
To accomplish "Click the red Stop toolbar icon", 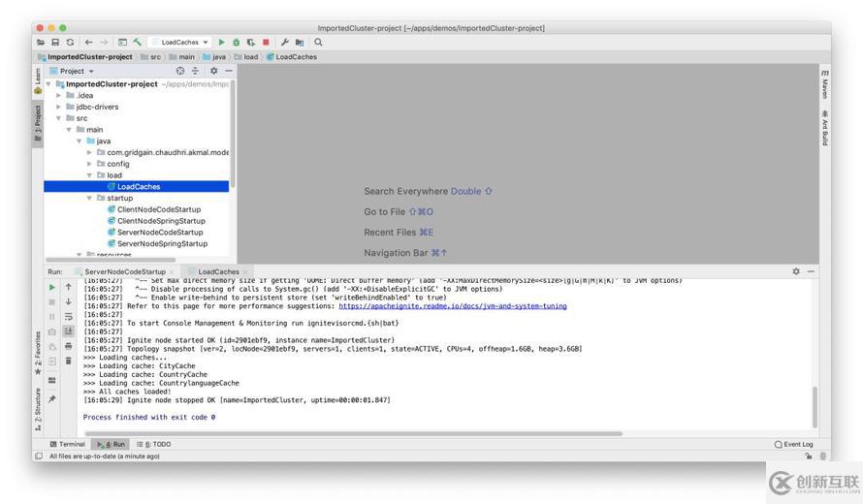I will click(x=266, y=43).
